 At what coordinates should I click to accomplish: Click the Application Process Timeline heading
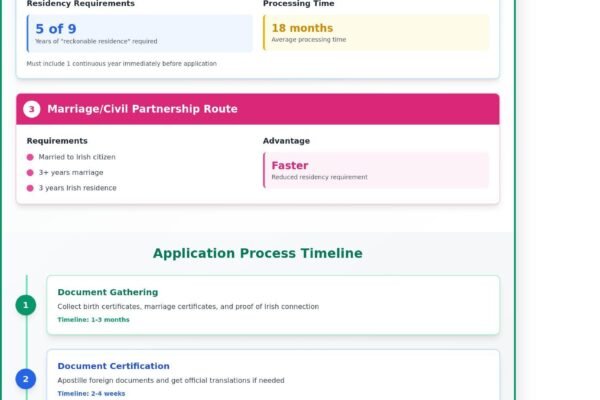coord(257,254)
